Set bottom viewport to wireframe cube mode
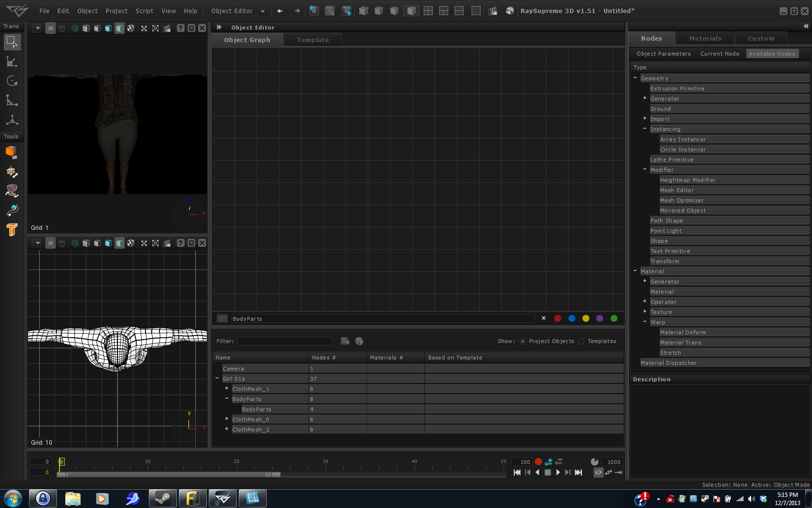 (x=61, y=243)
